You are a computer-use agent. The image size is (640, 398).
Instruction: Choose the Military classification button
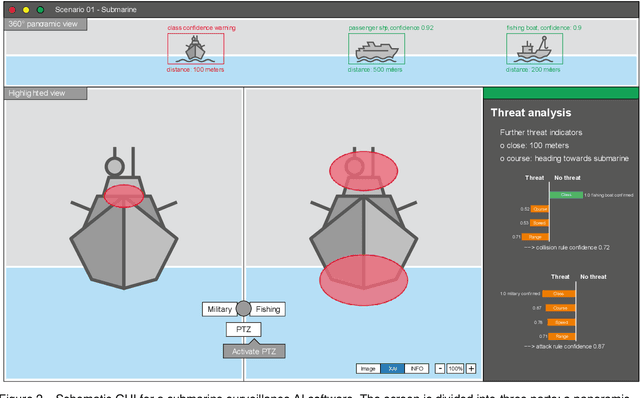220,309
